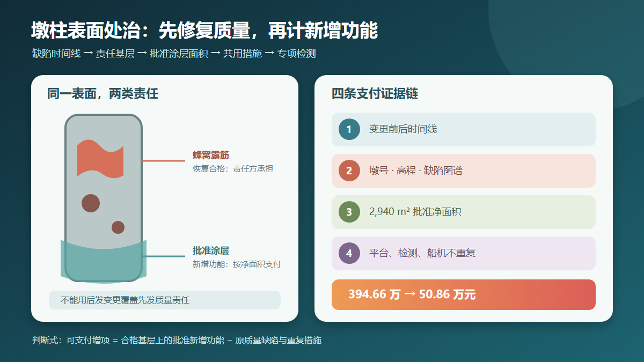Viewport: 644px width, 362px height.
Task: Click the caption 新增功能：按净面积支付
Action: point(237,264)
